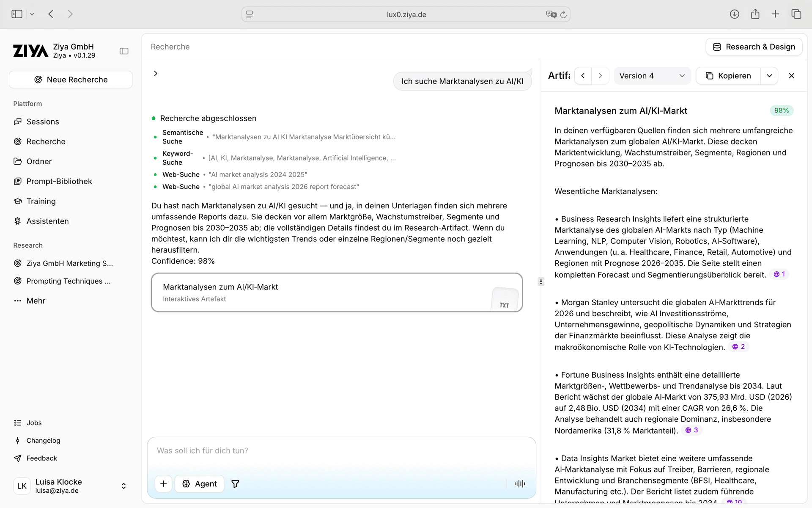The image size is (812, 508).
Task: Open Assistenten via its sidebar icon
Action: (17, 221)
